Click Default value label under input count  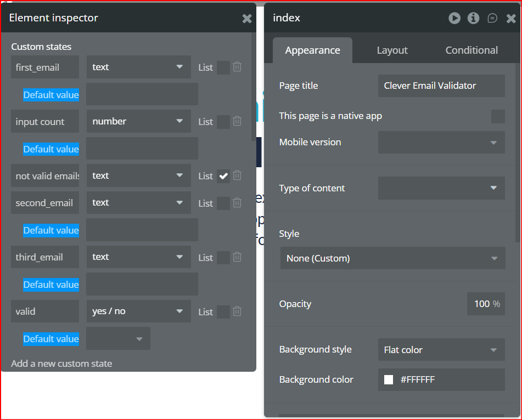point(51,149)
